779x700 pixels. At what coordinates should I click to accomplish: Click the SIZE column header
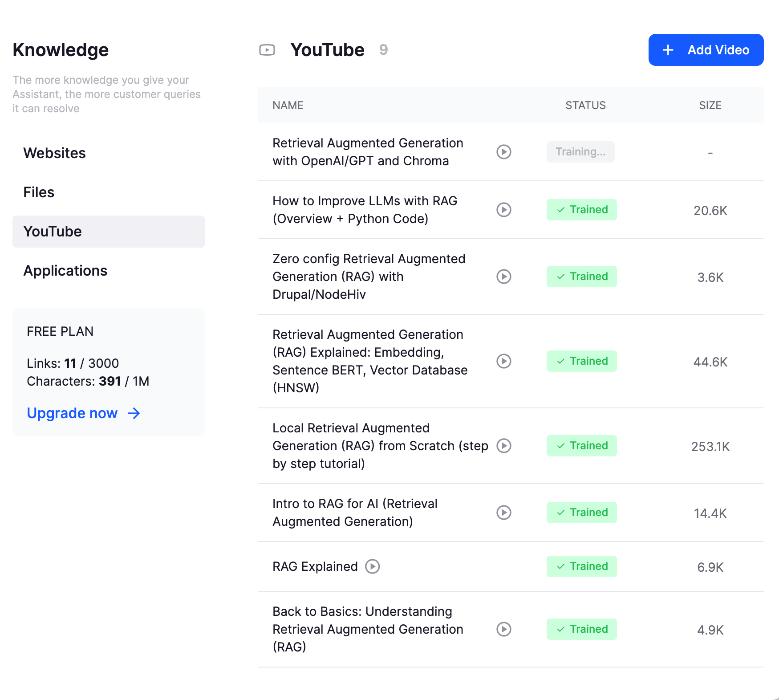tap(710, 106)
